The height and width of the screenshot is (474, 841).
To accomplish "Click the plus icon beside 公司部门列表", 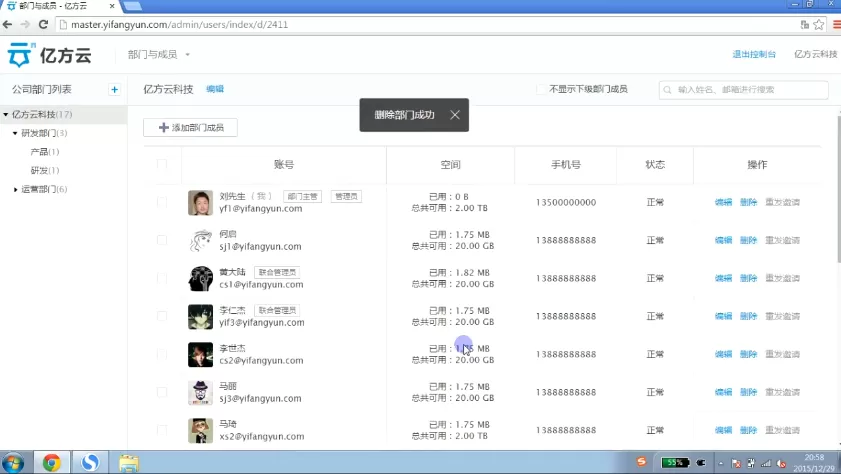I will pyautogui.click(x=114, y=90).
